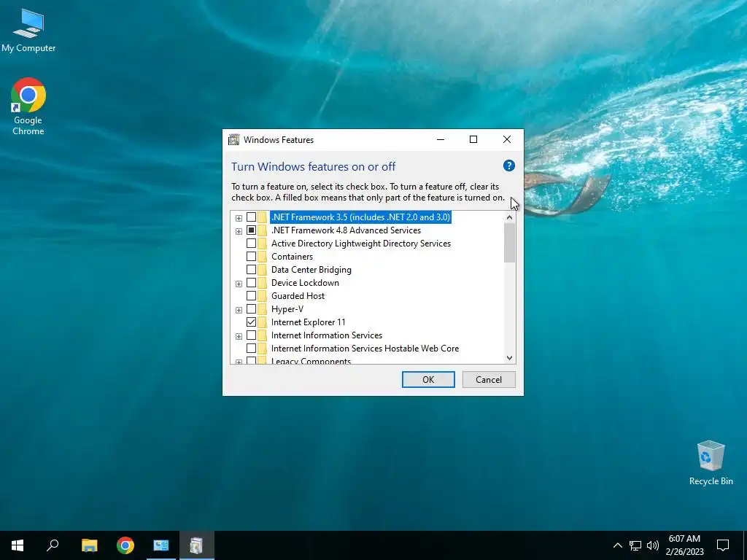Image resolution: width=747 pixels, height=560 pixels.
Task: Click the folder icon beside Hyper-V
Action: (x=263, y=309)
